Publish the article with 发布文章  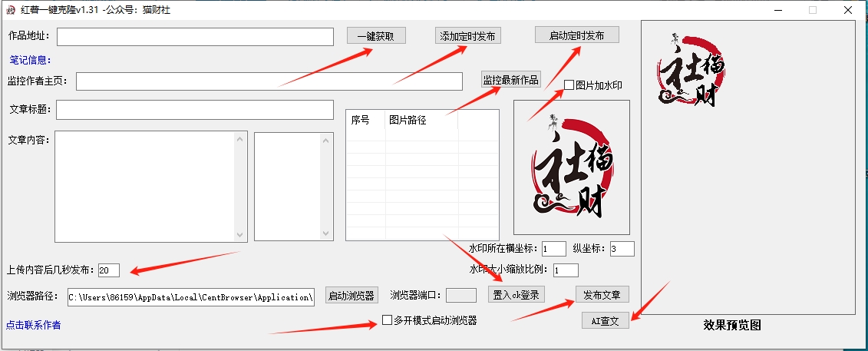click(602, 294)
